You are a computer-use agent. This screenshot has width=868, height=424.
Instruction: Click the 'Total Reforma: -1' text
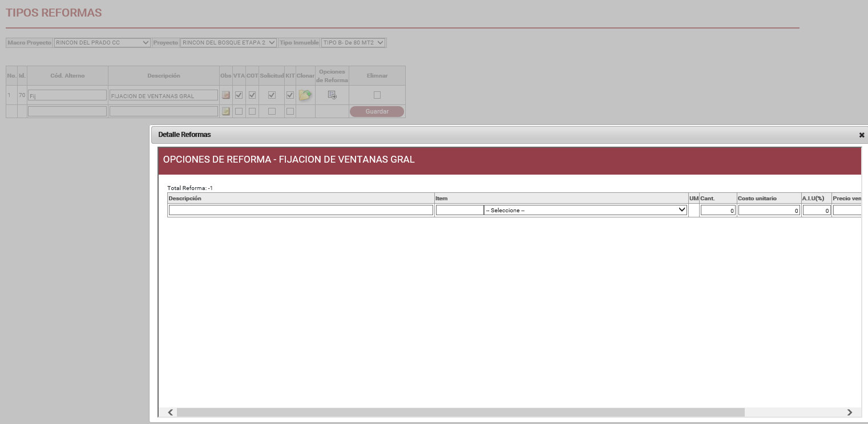(x=190, y=188)
